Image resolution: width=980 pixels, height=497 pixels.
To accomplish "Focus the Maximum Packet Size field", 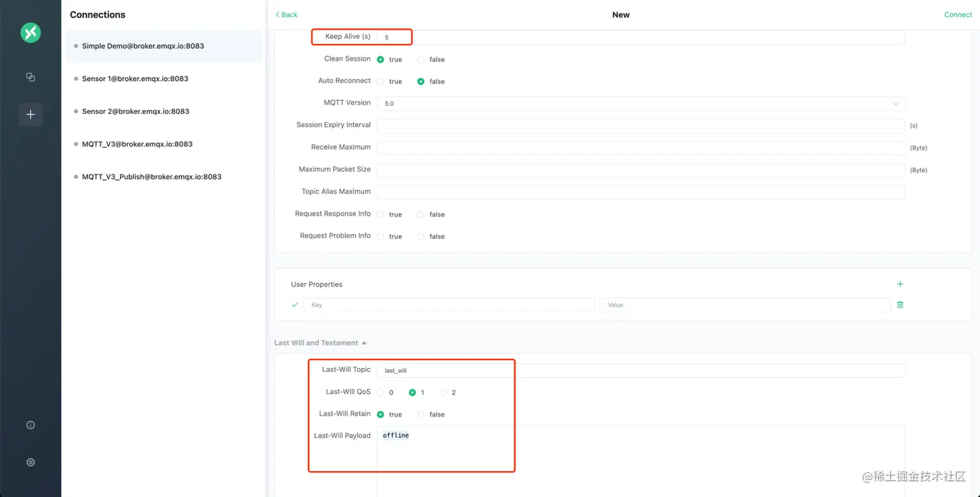I will (640, 170).
